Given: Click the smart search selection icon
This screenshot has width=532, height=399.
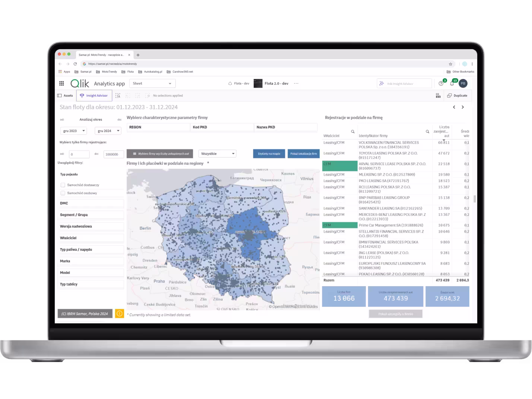Looking at the screenshot, I should click(118, 96).
